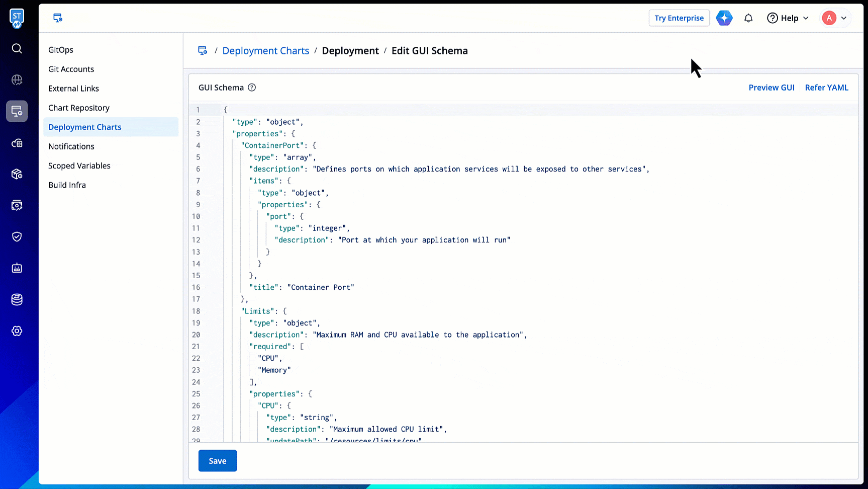Click the Save button
Viewport: 868px width, 489px height.
click(218, 461)
